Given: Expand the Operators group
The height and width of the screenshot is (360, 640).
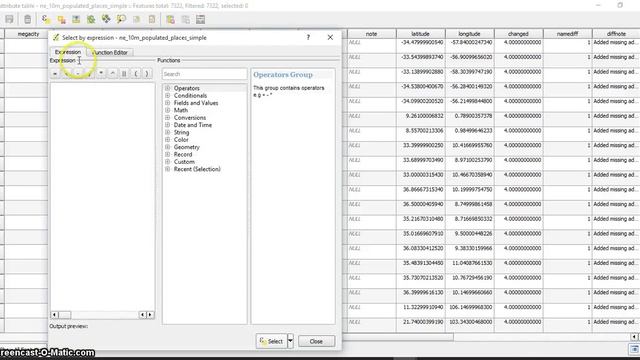Looking at the screenshot, I should pos(167,88).
